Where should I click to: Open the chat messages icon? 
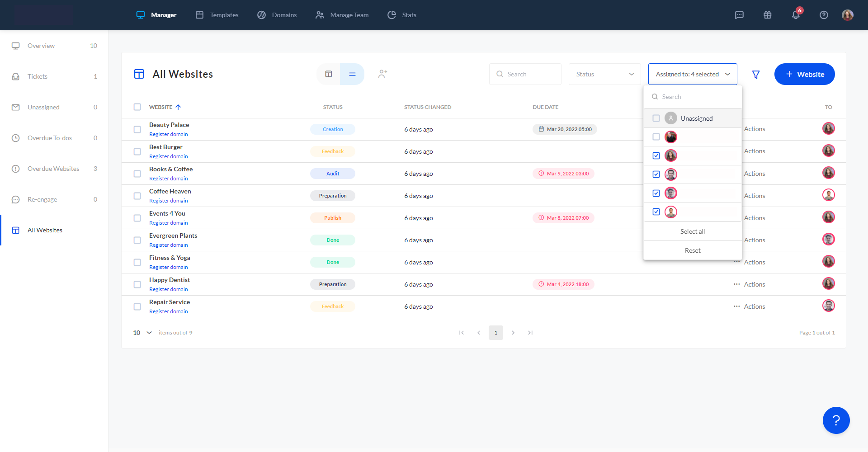pos(739,15)
